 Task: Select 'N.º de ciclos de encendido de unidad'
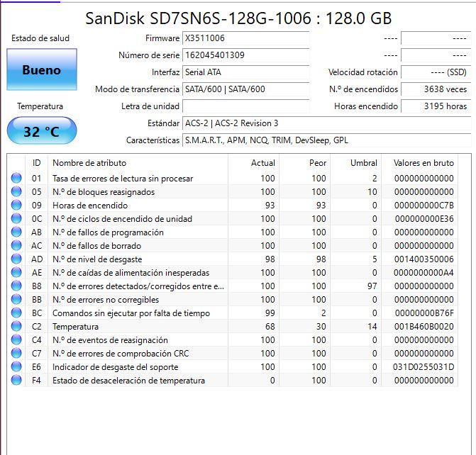(x=122, y=219)
